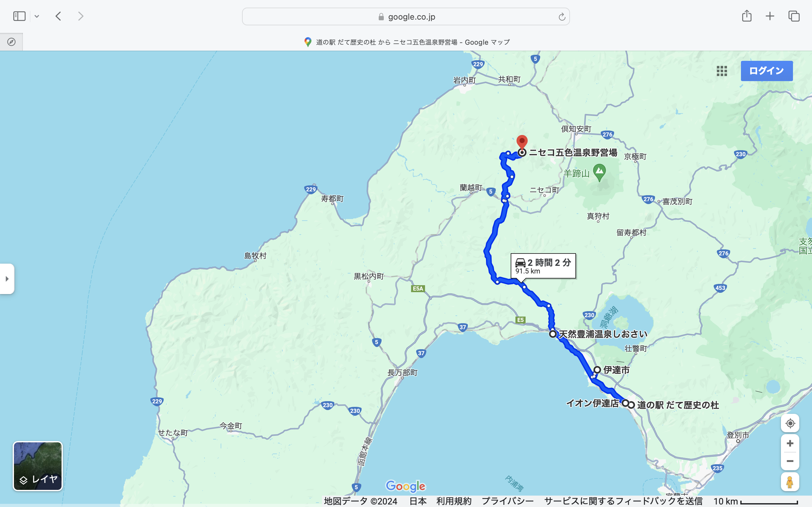The width and height of the screenshot is (812, 507).
Task: Open the tab overview icon
Action: pyautogui.click(x=794, y=16)
